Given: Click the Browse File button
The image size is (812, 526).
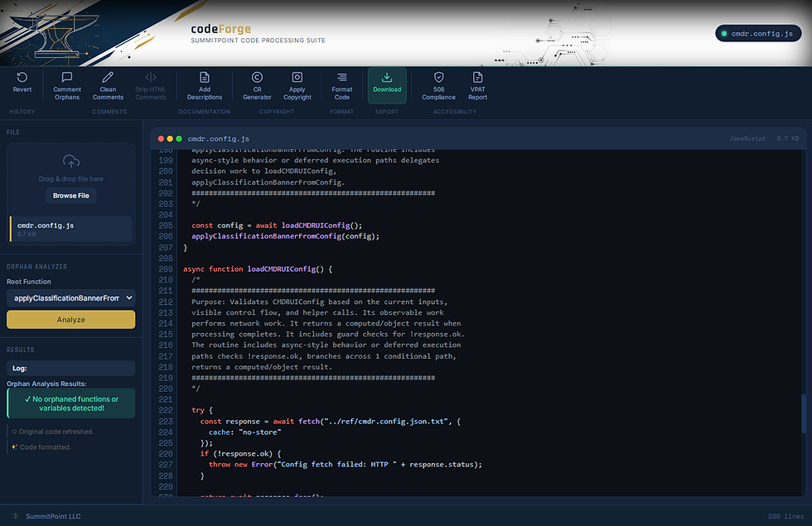Looking at the screenshot, I should click(71, 195).
